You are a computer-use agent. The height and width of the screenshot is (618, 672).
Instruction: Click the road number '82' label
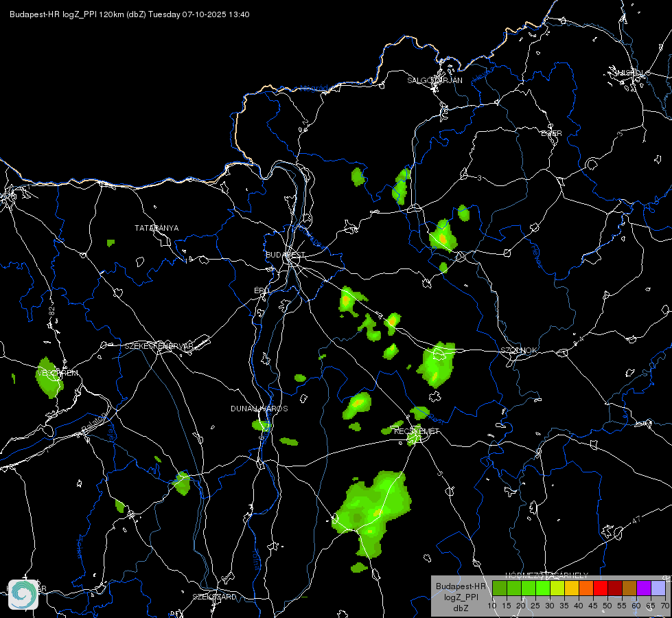coord(52,310)
